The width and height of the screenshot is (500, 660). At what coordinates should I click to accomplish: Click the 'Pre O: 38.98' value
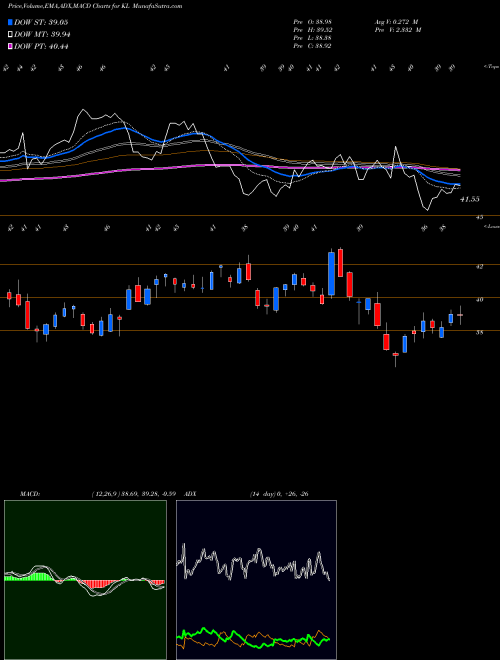click(x=314, y=22)
